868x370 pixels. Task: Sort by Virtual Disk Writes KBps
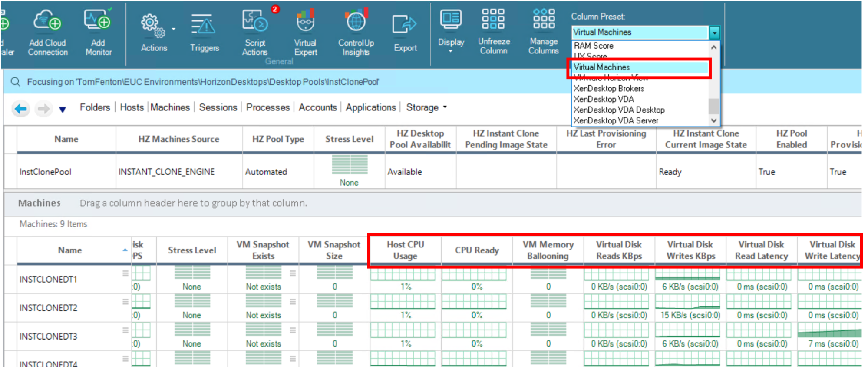tap(690, 250)
